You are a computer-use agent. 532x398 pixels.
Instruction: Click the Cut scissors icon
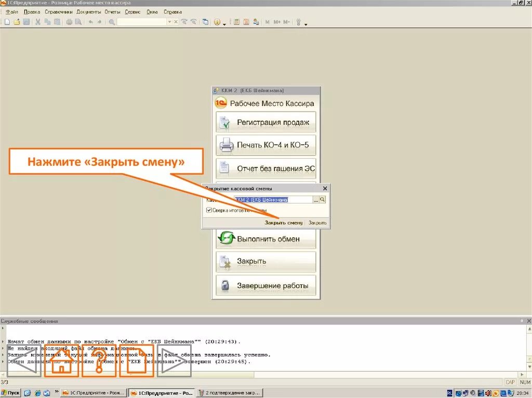pos(38,22)
